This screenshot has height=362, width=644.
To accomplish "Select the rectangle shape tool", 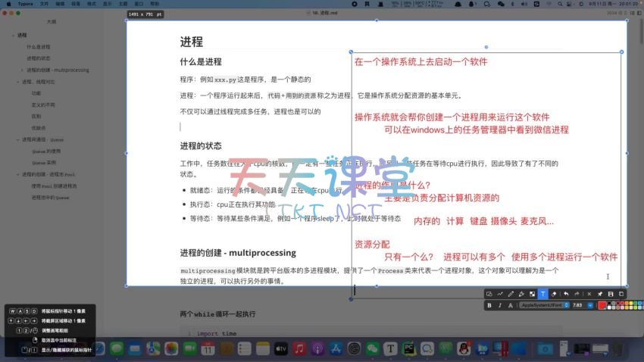I will coord(489,293).
